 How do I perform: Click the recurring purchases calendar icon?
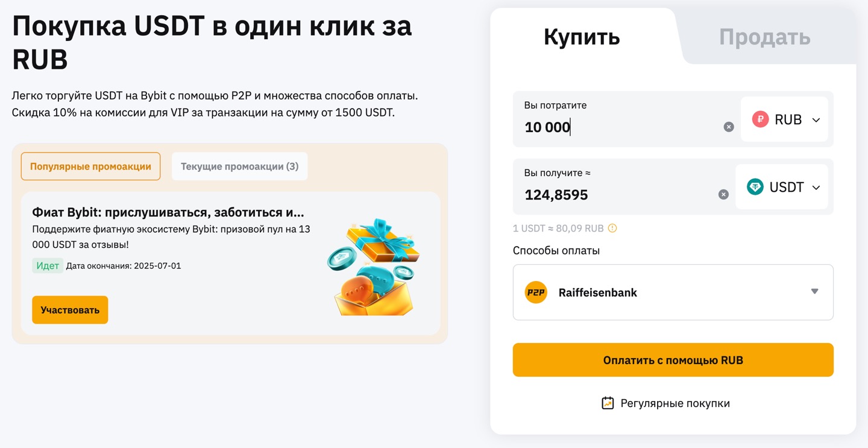608,403
